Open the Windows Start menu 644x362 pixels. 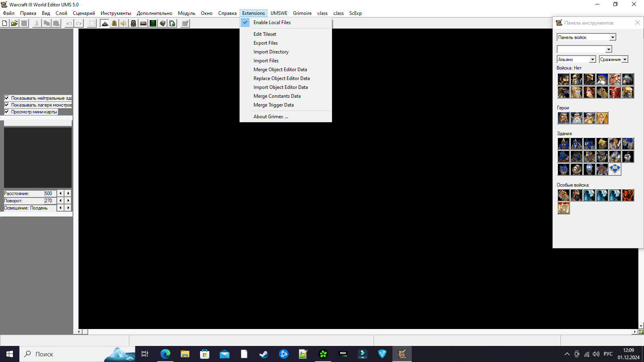(10, 354)
